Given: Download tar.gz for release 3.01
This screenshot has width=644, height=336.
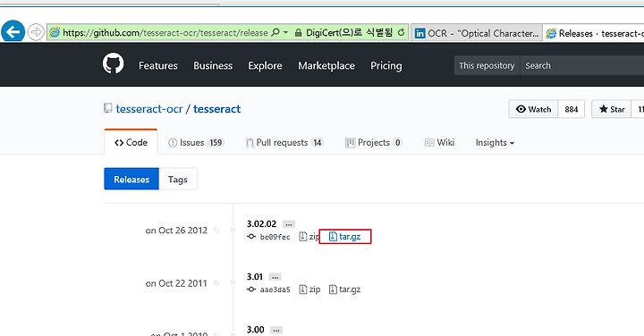Looking at the screenshot, I should [345, 290].
